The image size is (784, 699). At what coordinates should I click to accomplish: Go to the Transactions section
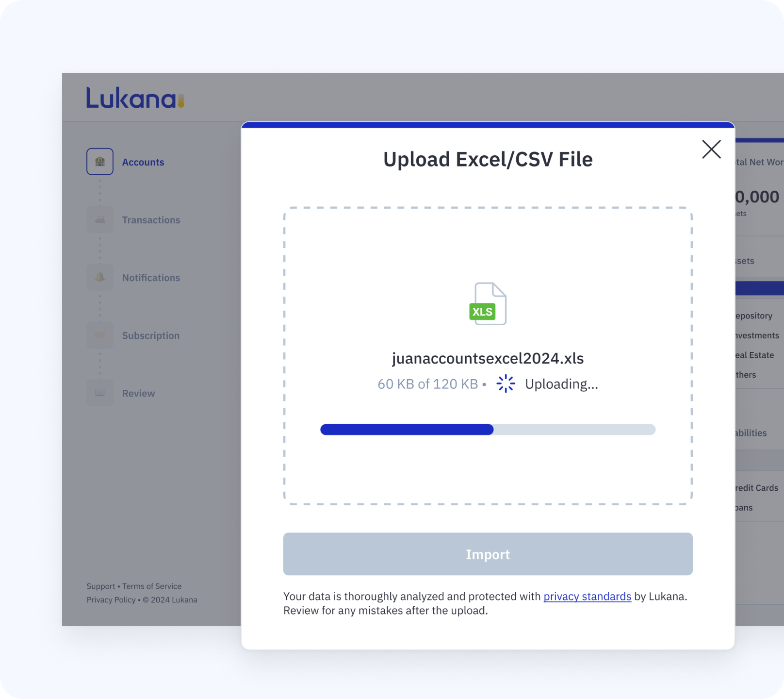click(x=151, y=220)
